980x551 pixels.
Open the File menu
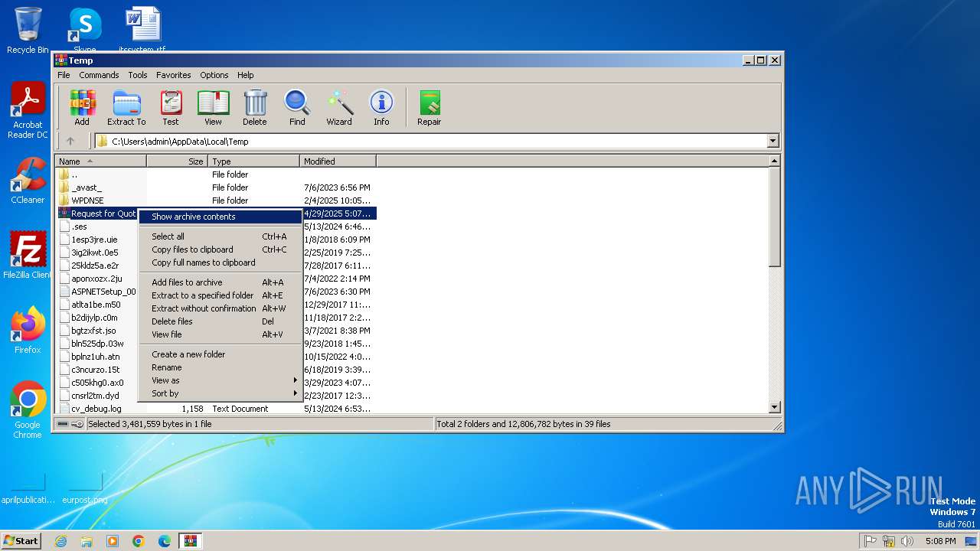[64, 75]
